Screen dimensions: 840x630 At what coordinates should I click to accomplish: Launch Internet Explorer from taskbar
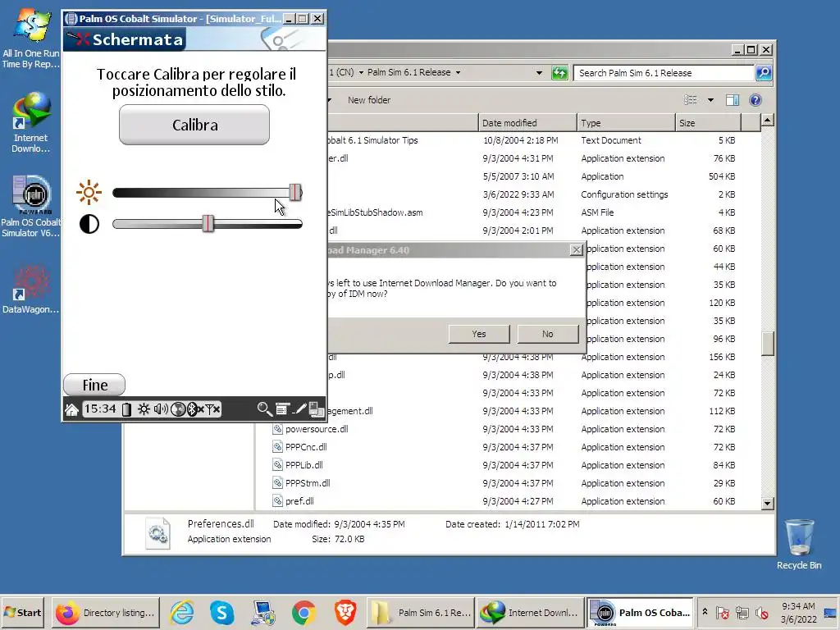(182, 612)
